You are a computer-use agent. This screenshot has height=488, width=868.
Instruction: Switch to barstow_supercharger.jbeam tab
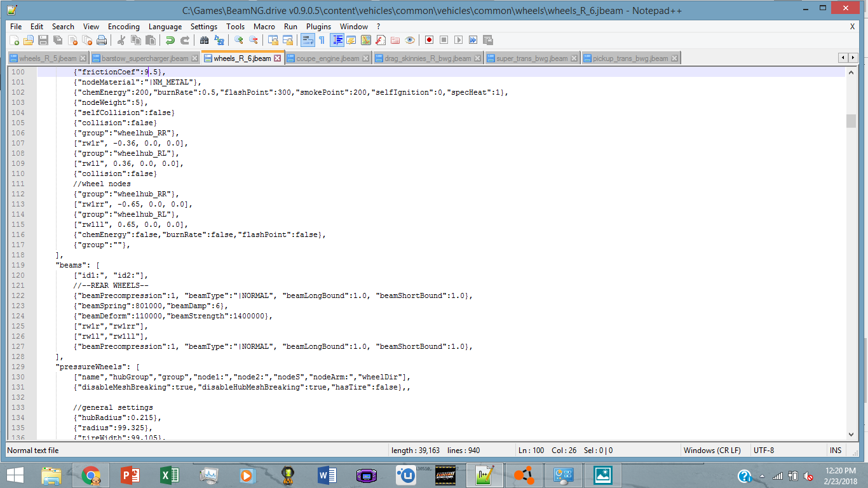tap(146, 58)
